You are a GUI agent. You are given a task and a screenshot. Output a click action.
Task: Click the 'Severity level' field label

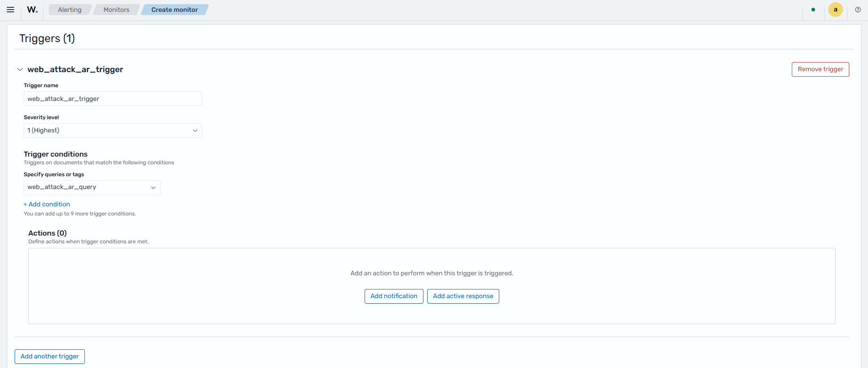pyautogui.click(x=41, y=117)
